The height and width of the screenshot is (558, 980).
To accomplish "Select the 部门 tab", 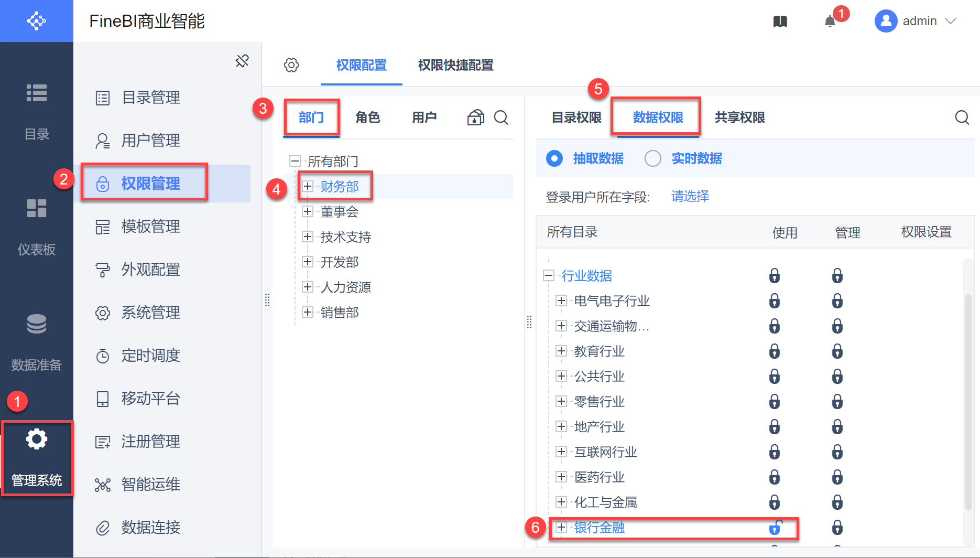I will click(311, 117).
